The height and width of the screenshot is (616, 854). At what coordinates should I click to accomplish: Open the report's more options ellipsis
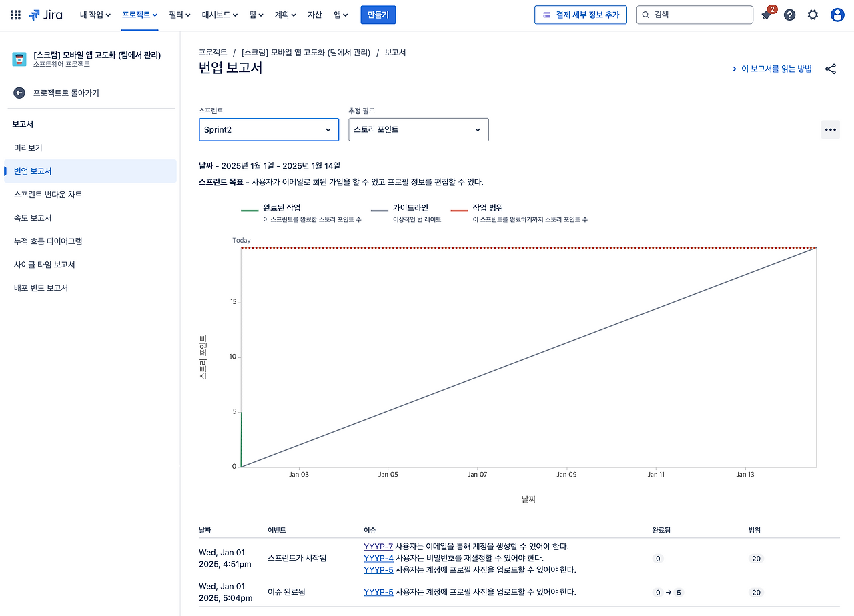(830, 129)
